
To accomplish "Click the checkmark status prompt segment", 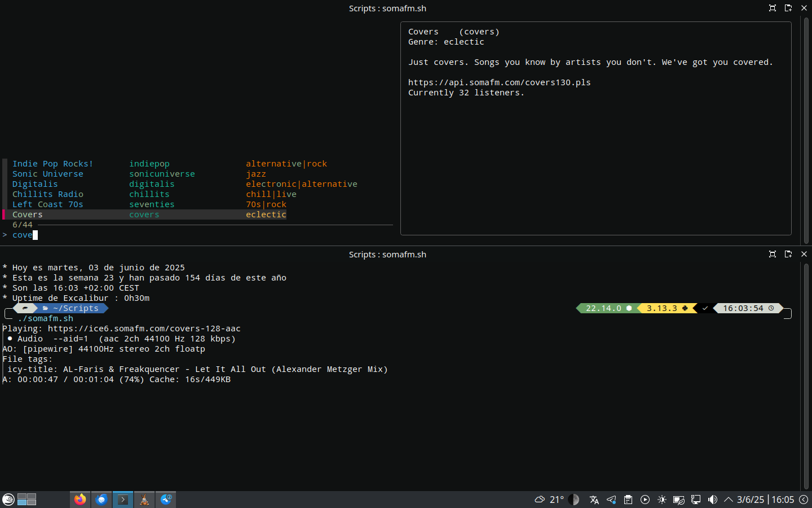I will click(705, 308).
